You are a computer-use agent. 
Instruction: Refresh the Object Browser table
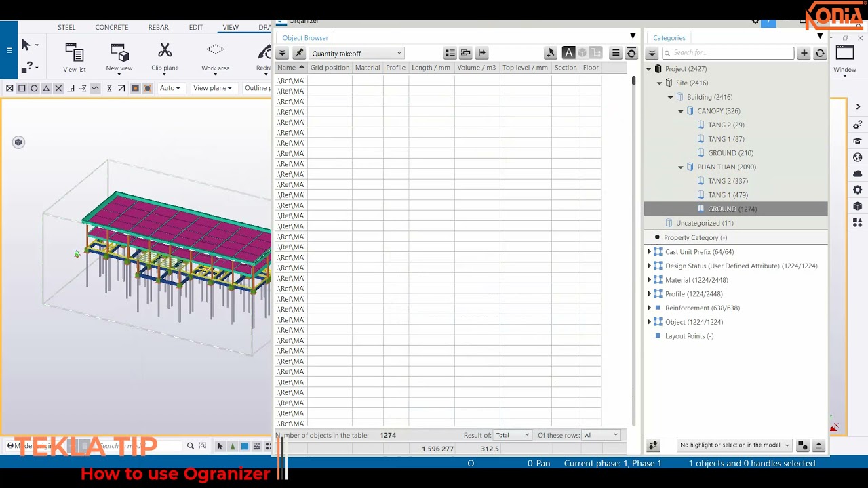click(x=631, y=53)
